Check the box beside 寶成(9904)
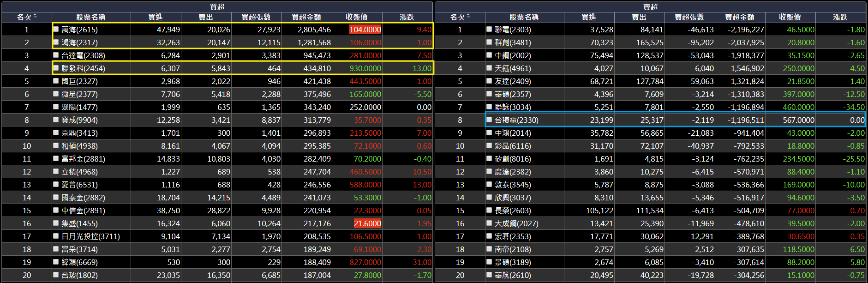The width and height of the screenshot is (868, 283). (x=56, y=120)
